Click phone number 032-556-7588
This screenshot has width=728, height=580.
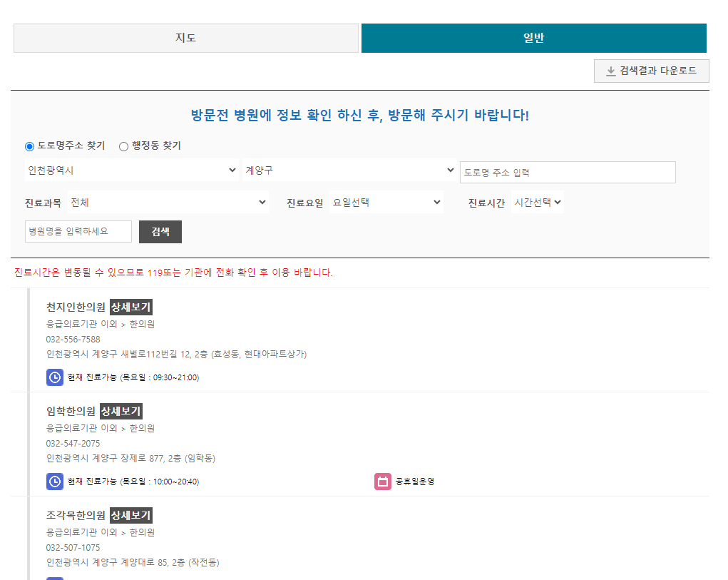tap(73, 340)
